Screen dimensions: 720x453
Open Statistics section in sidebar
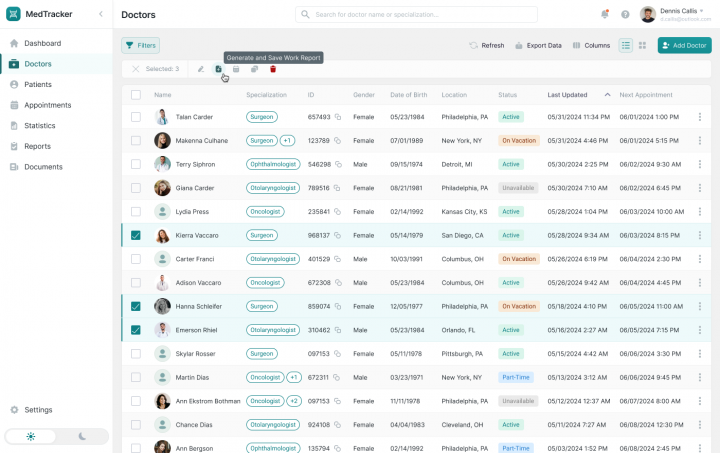point(40,125)
